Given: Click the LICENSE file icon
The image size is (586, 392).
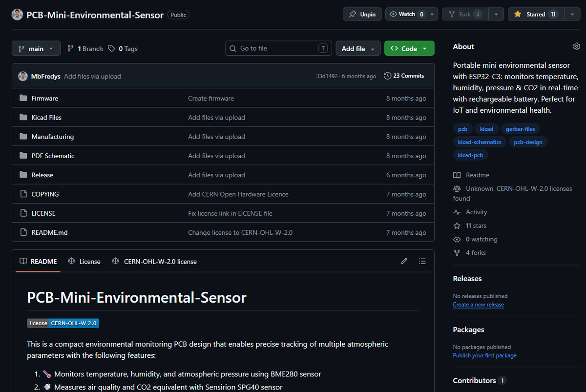Looking at the screenshot, I should 23,213.
